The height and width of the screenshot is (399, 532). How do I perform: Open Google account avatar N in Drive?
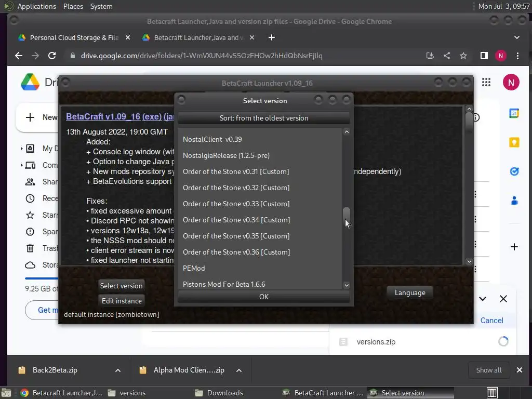coord(511,82)
